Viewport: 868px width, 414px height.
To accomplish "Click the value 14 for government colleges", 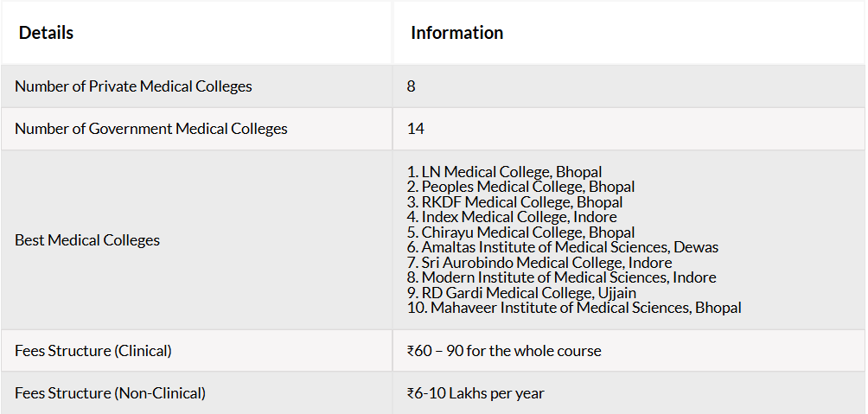I will [416, 129].
